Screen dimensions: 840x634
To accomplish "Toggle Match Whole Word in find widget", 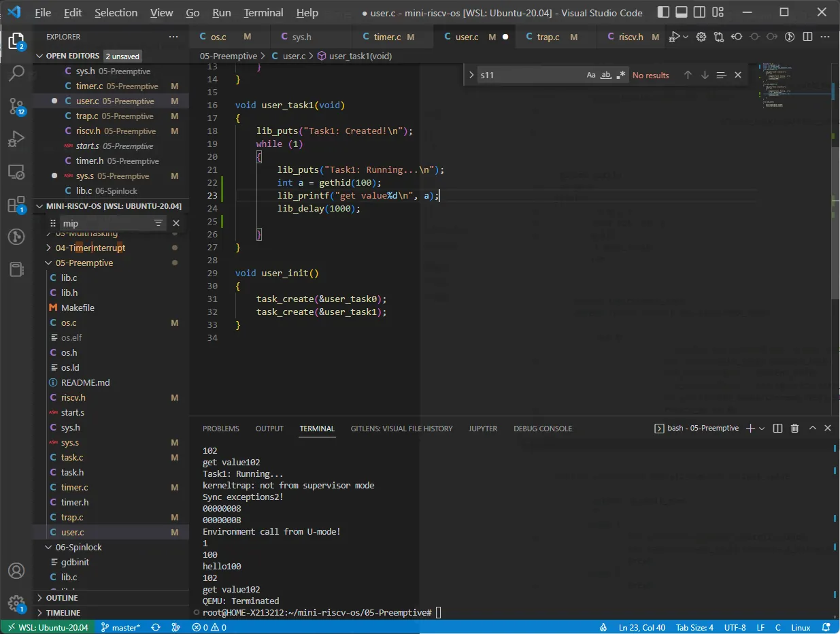I will click(605, 76).
